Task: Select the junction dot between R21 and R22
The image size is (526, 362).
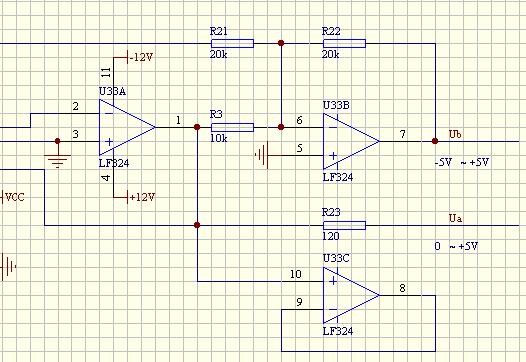Action: point(281,43)
